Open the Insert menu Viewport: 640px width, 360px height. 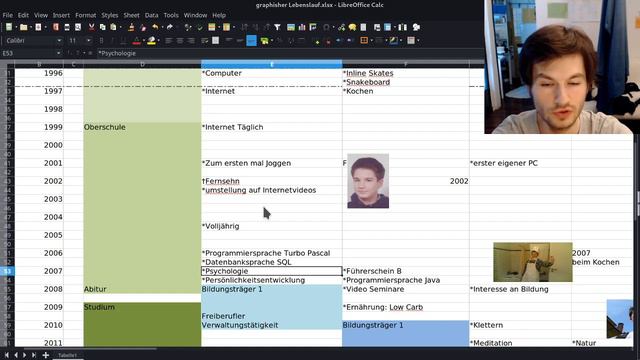pos(61,15)
